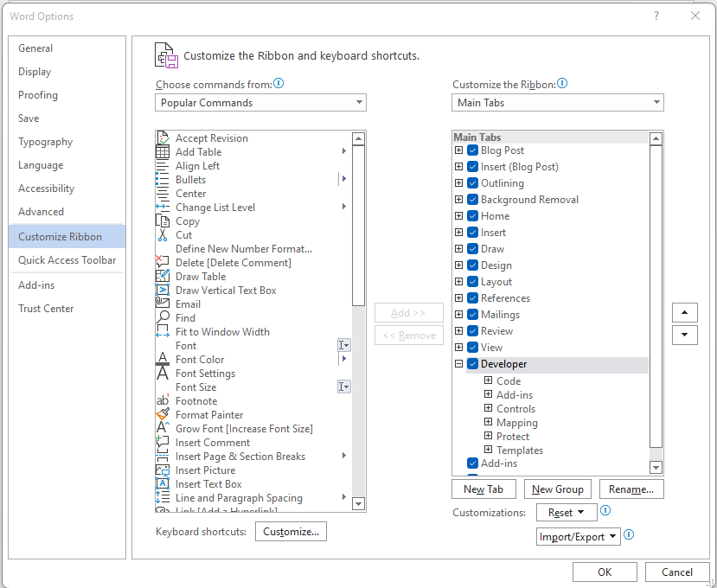The image size is (717, 588).
Task: Uncheck the Background Removal checkbox
Action: 473,200
